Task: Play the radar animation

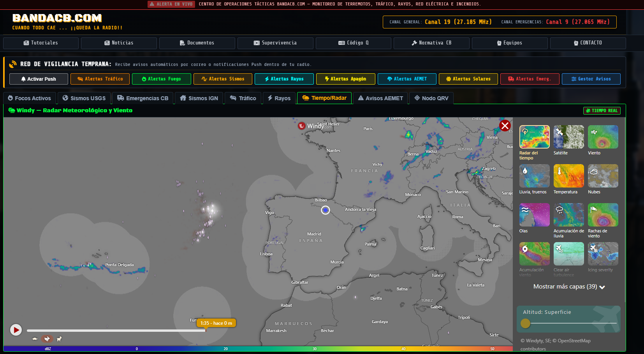Action: point(16,330)
